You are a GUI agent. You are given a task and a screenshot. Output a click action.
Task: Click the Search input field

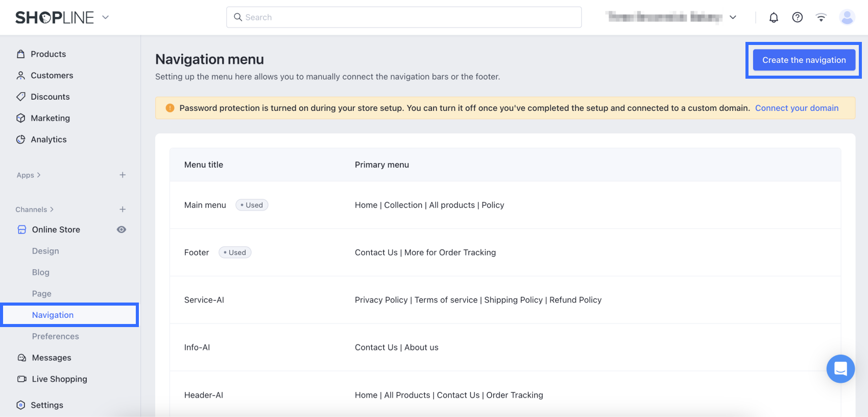click(404, 17)
